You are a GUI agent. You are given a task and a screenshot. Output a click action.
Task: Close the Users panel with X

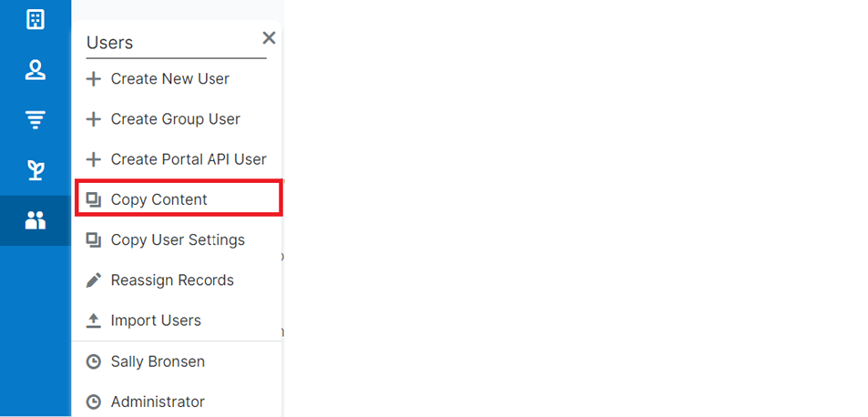coord(269,38)
